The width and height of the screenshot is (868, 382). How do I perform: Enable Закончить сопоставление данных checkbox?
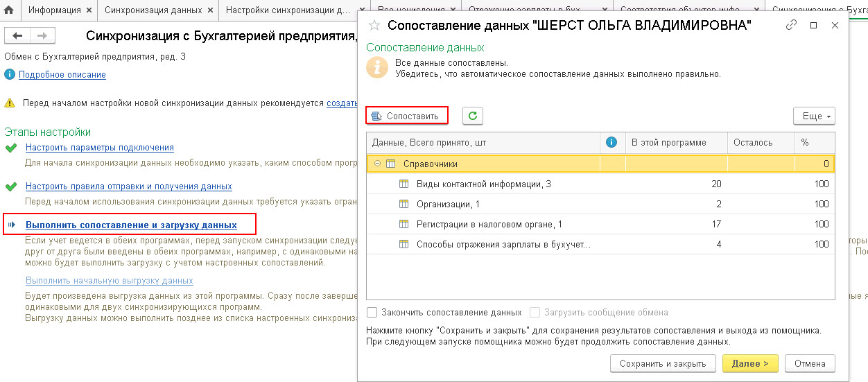click(x=372, y=312)
